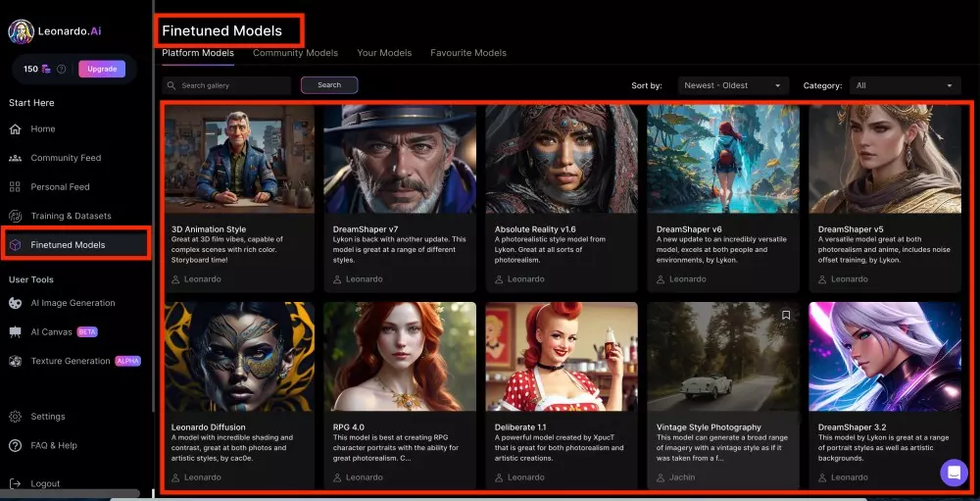The width and height of the screenshot is (980, 501).
Task: Click the Settings gear icon
Action: [15, 417]
